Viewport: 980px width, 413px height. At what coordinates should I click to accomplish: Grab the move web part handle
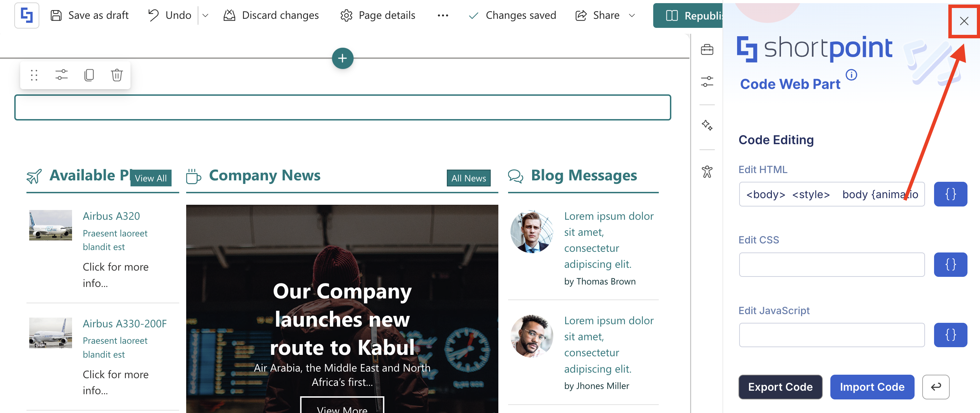click(34, 75)
